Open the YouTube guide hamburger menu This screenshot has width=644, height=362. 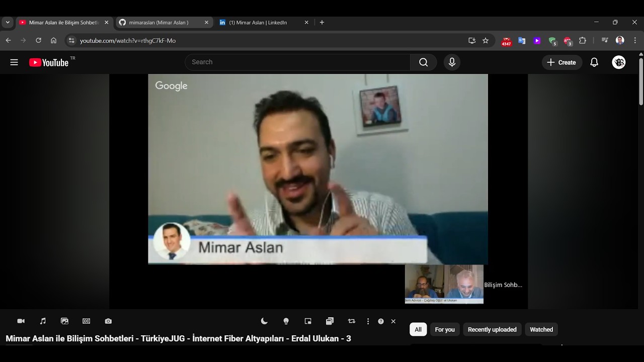(14, 62)
